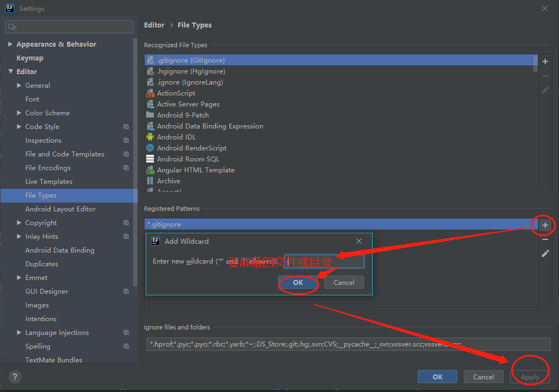The image size is (559, 392).
Task: Remove the *.gitignore registered pattern
Action: coord(544,239)
